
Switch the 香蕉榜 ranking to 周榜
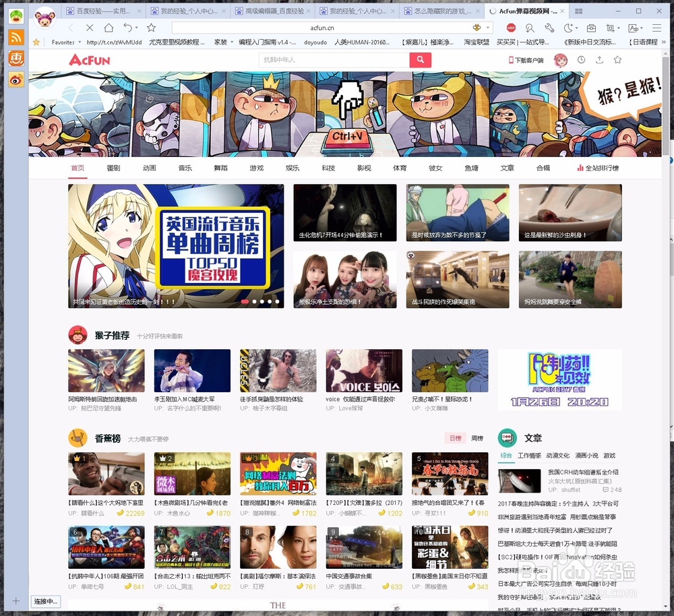(x=477, y=438)
